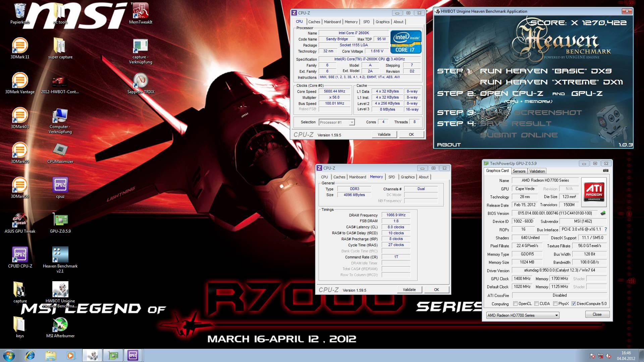
Task: Open the cpuz desktop icon
Action: [60, 187]
